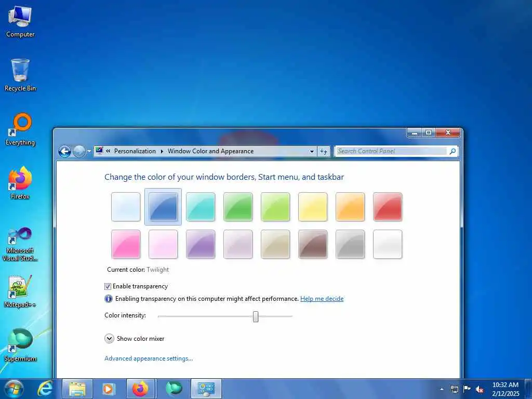Choose the Fuchsia hot-pink color swatch
Image resolution: width=532 pixels, height=399 pixels.
click(126, 244)
